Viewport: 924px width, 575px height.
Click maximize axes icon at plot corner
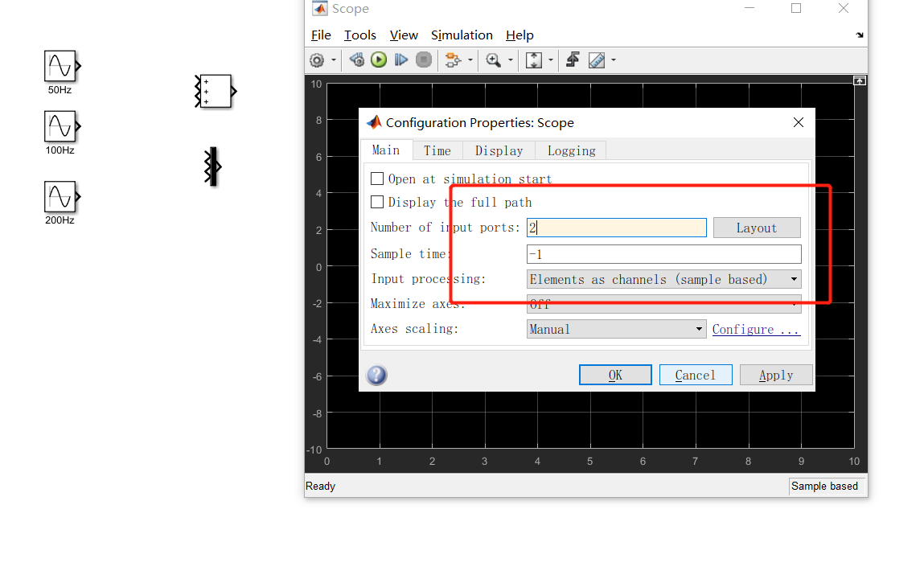[860, 80]
